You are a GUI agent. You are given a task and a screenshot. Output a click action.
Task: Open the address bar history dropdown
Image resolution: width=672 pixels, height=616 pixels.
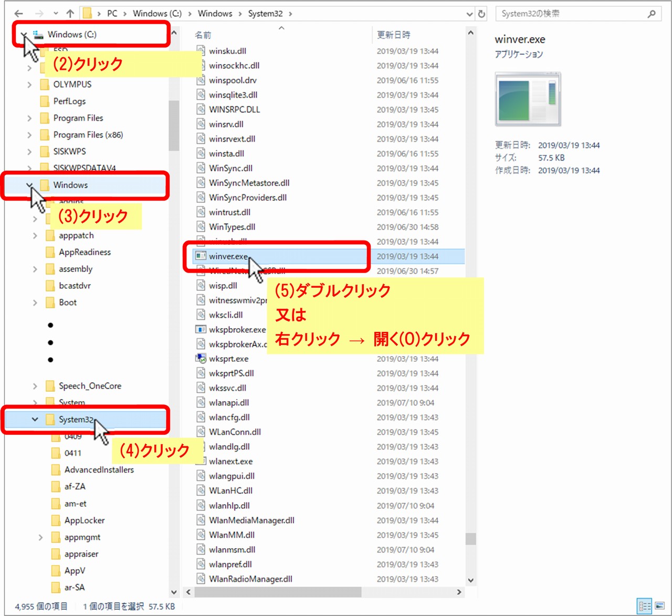tap(470, 14)
